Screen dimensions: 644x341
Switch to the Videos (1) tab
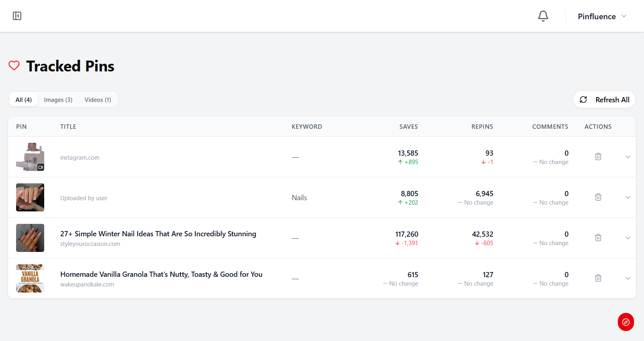point(98,99)
